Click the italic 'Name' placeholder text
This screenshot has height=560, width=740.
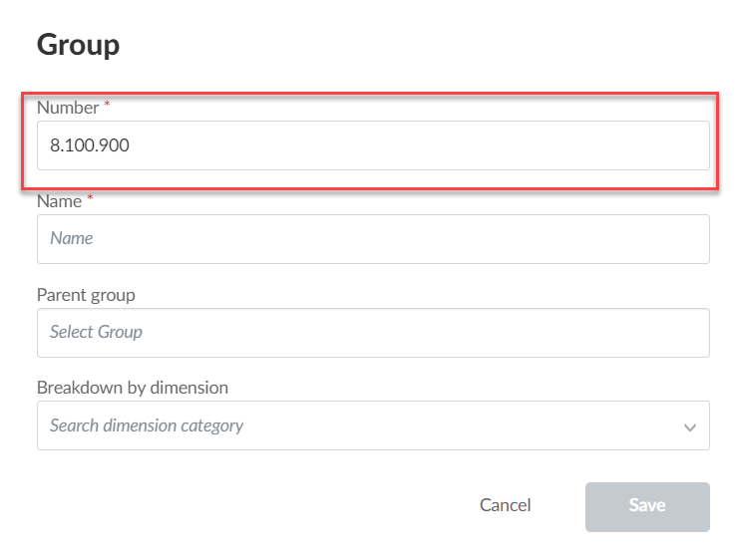(72, 238)
